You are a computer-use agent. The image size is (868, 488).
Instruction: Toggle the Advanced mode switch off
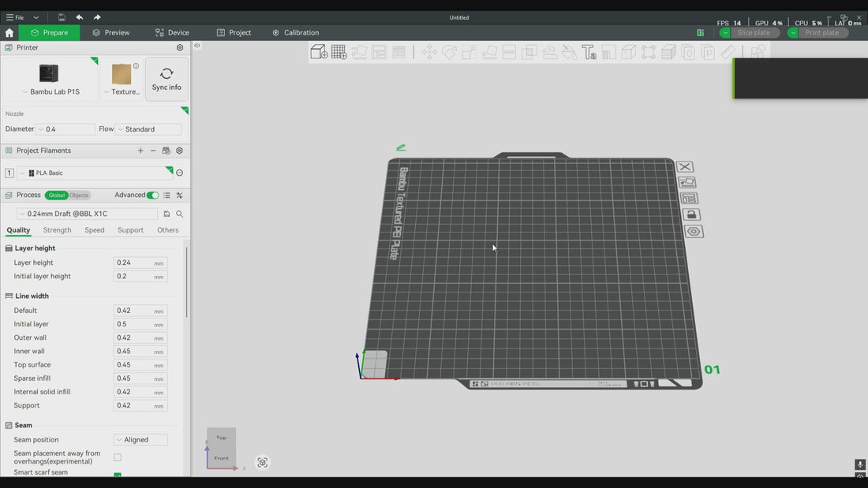pos(152,195)
